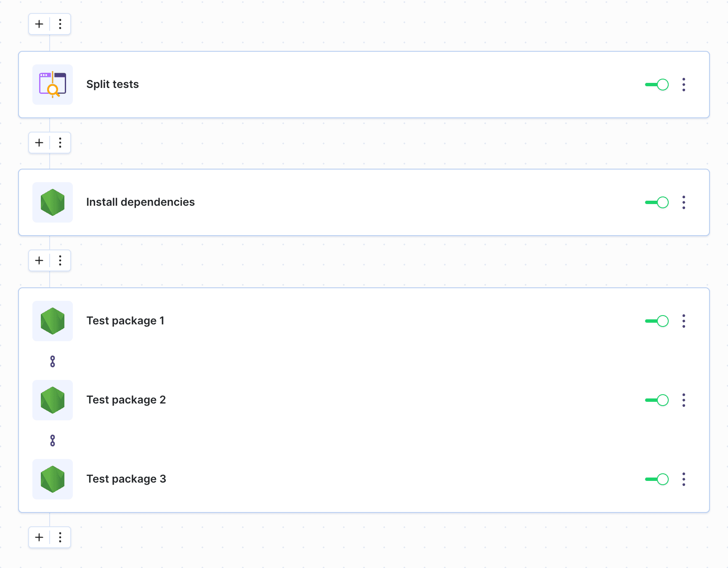Click the plus icon above Split tests

coord(39,24)
